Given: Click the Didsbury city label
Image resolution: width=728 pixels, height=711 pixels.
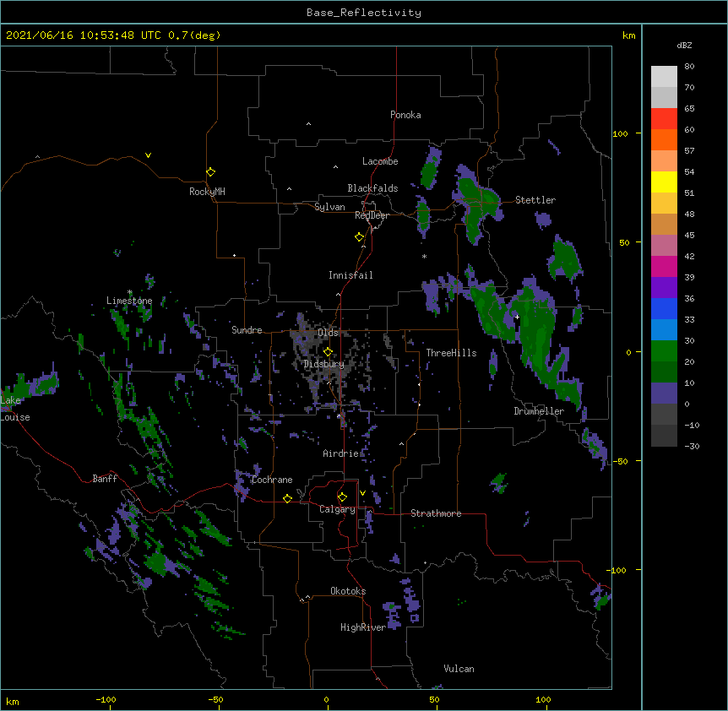Looking at the screenshot, I should coord(324,364).
